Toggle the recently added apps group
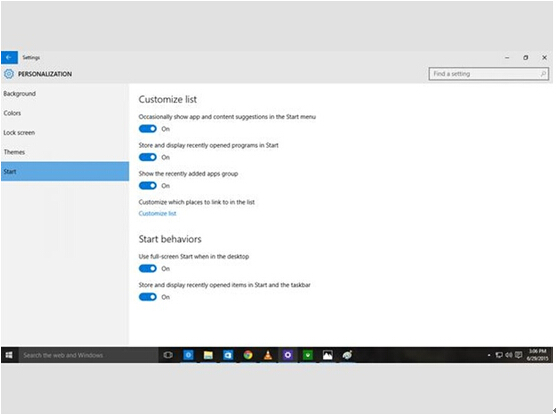Image resolution: width=556 pixels, height=417 pixels. (148, 185)
